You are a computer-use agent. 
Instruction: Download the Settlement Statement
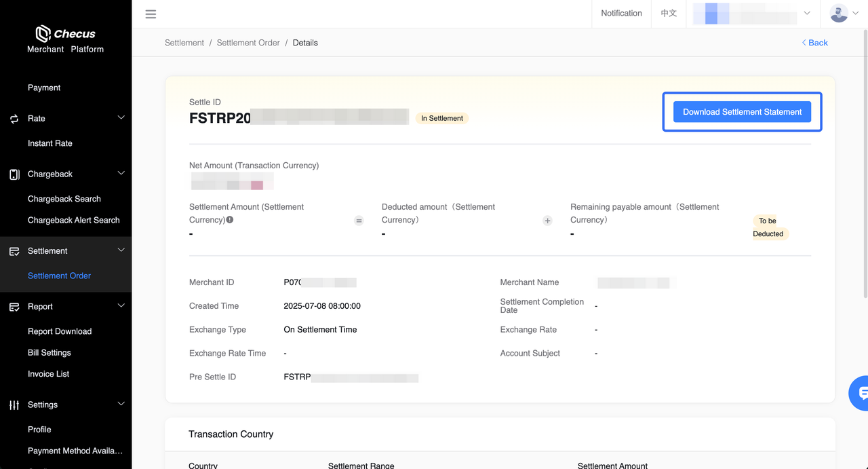[x=742, y=112]
